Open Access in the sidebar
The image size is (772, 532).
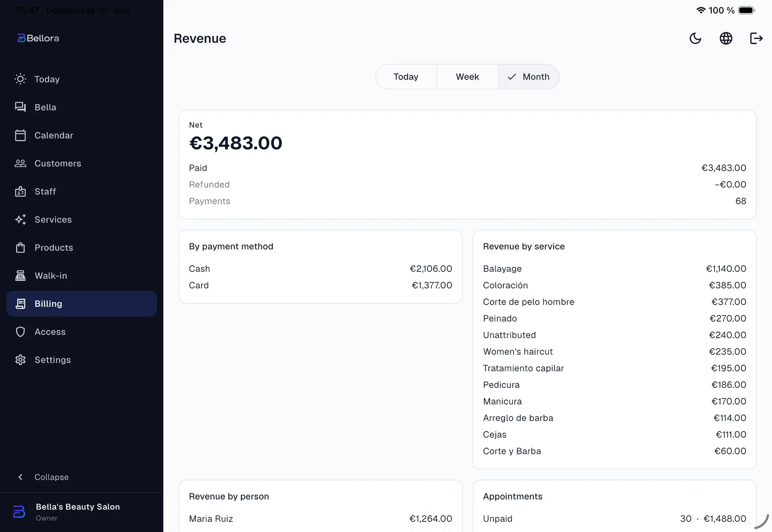pyautogui.click(x=82, y=332)
